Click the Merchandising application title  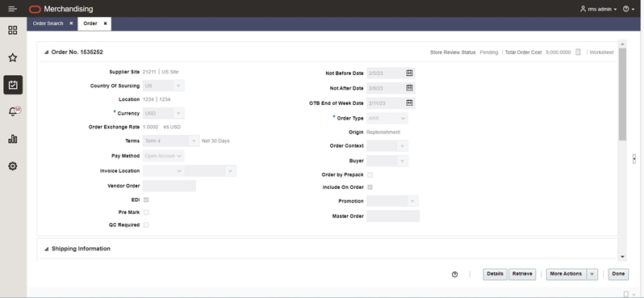[x=68, y=9]
